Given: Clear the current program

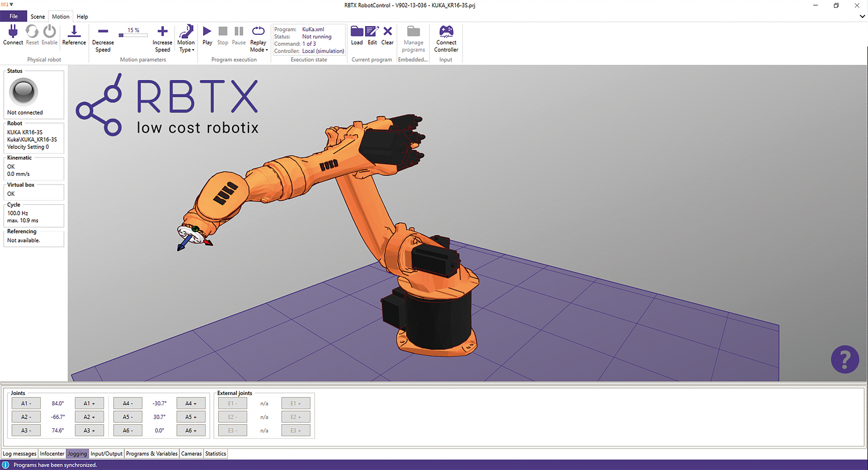Looking at the screenshot, I should point(388,31).
